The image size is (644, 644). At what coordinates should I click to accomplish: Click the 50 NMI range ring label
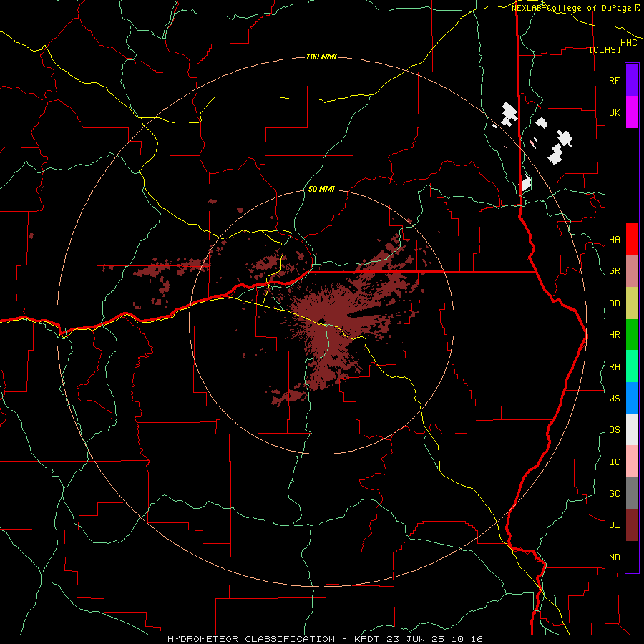pos(321,189)
